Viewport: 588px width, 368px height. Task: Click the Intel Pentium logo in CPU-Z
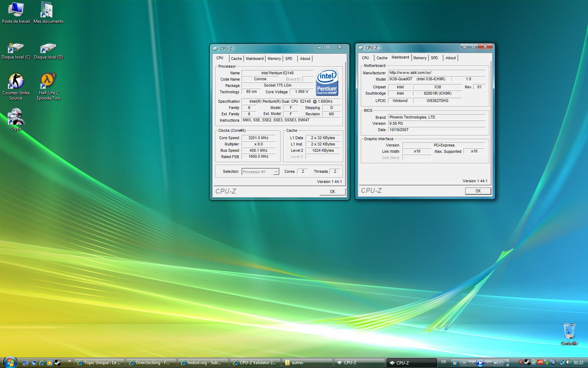(x=327, y=82)
